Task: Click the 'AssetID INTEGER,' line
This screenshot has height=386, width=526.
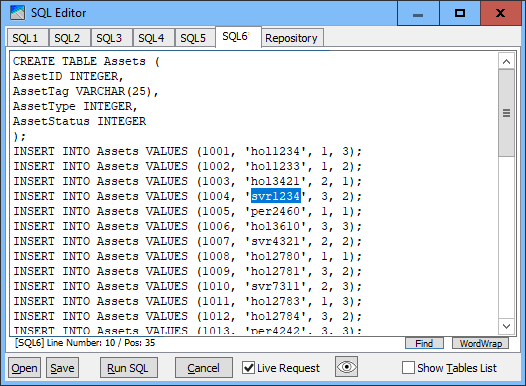Action: (68, 76)
